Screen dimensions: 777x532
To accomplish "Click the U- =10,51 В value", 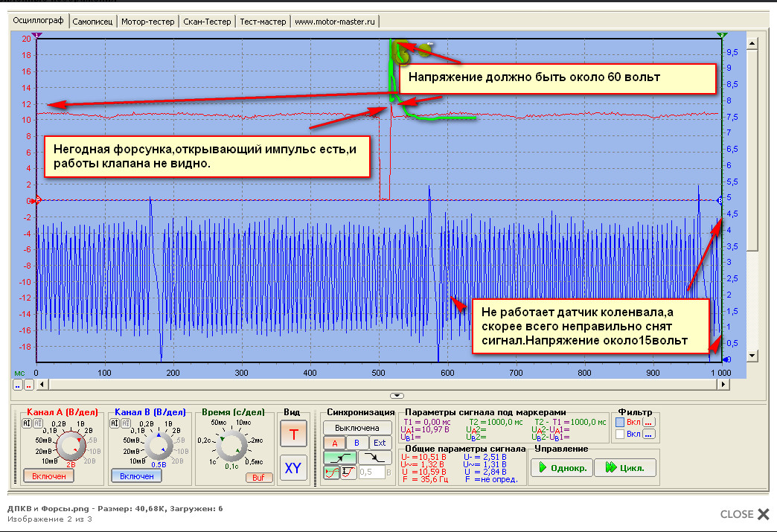I will [x=423, y=457].
